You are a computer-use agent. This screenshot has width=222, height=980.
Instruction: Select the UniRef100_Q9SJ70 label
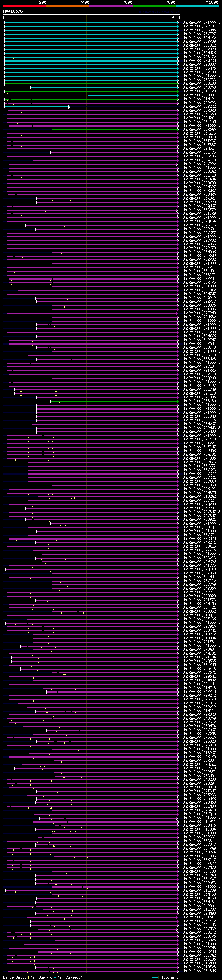click(x=199, y=57)
